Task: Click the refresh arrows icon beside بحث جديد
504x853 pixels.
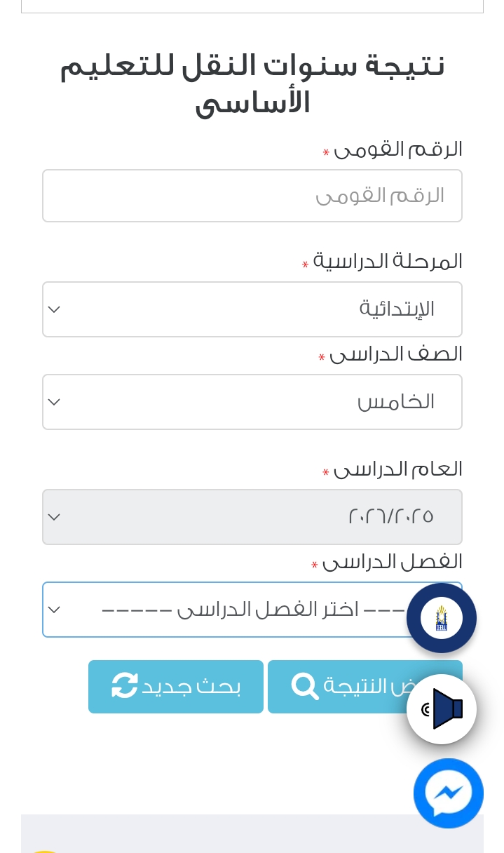Action: point(125,686)
